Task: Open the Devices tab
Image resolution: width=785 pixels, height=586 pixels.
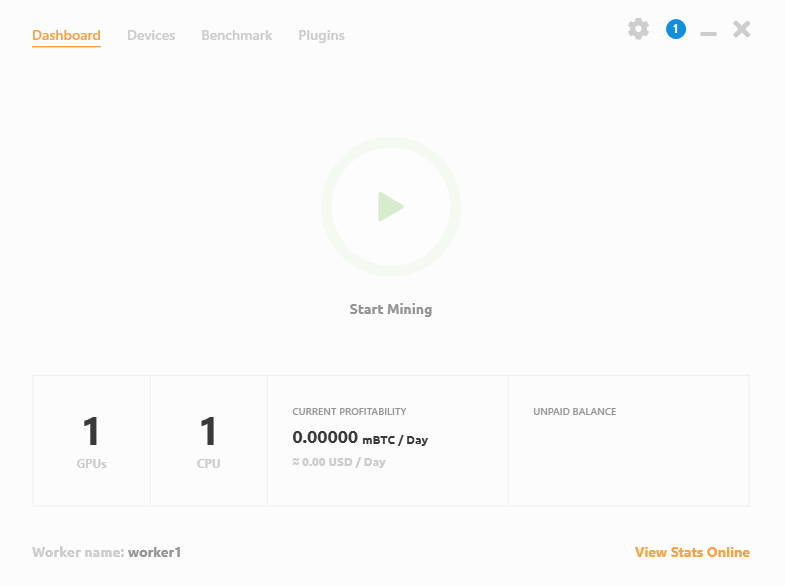Action: [151, 35]
